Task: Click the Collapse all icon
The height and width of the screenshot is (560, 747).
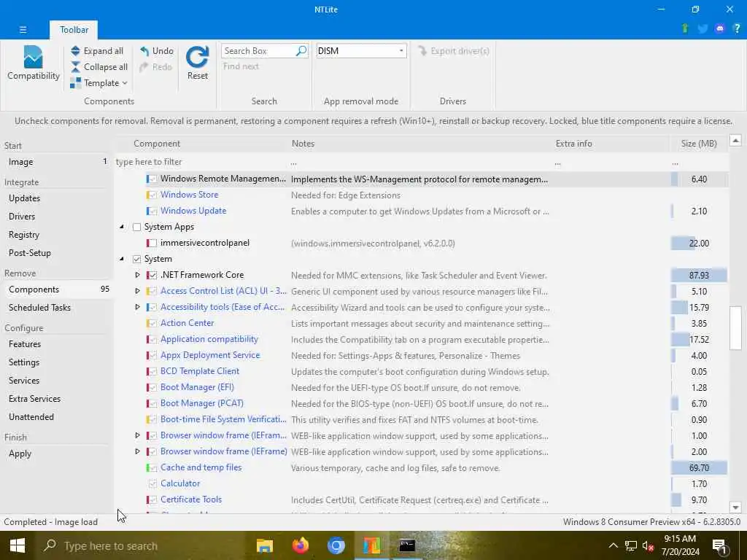Action: pos(75,66)
